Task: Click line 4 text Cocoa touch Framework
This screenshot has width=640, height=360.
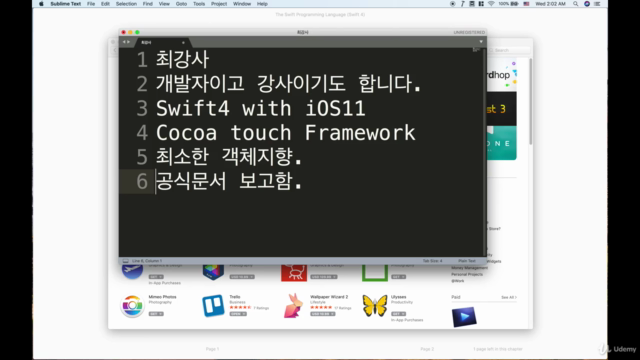Action: tap(285, 133)
